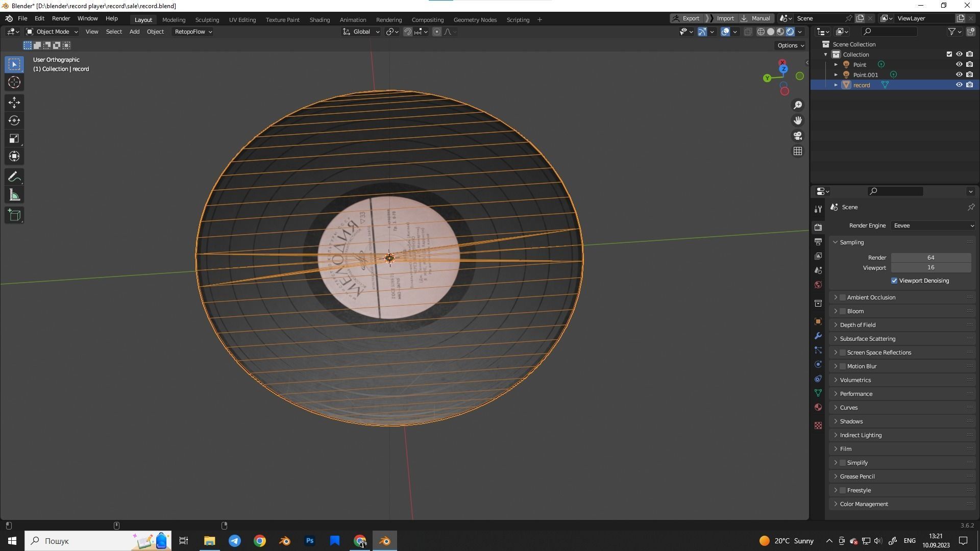Toggle visibility of Point light
The width and height of the screenshot is (980, 551).
959,64
